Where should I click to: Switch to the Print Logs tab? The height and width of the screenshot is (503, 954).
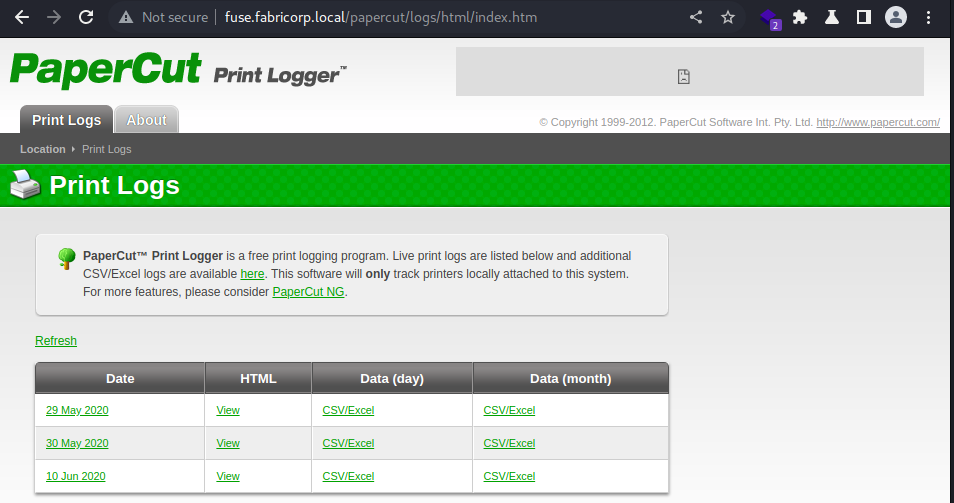pyautogui.click(x=66, y=119)
